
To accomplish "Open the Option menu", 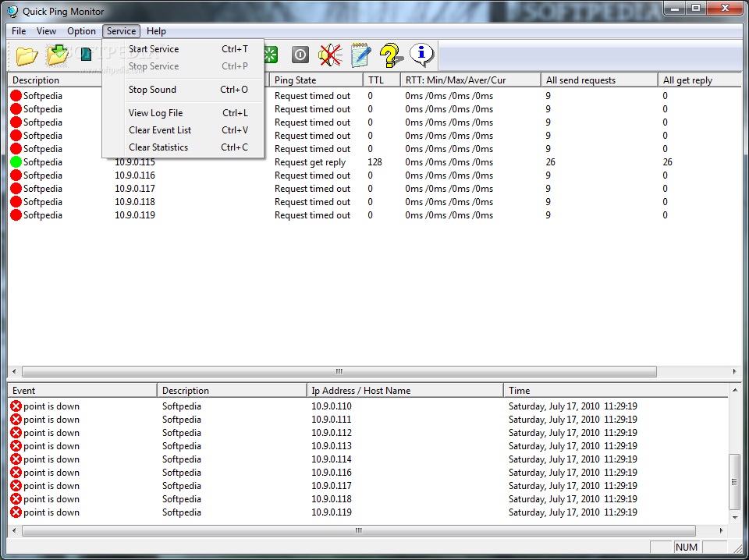I will point(81,31).
